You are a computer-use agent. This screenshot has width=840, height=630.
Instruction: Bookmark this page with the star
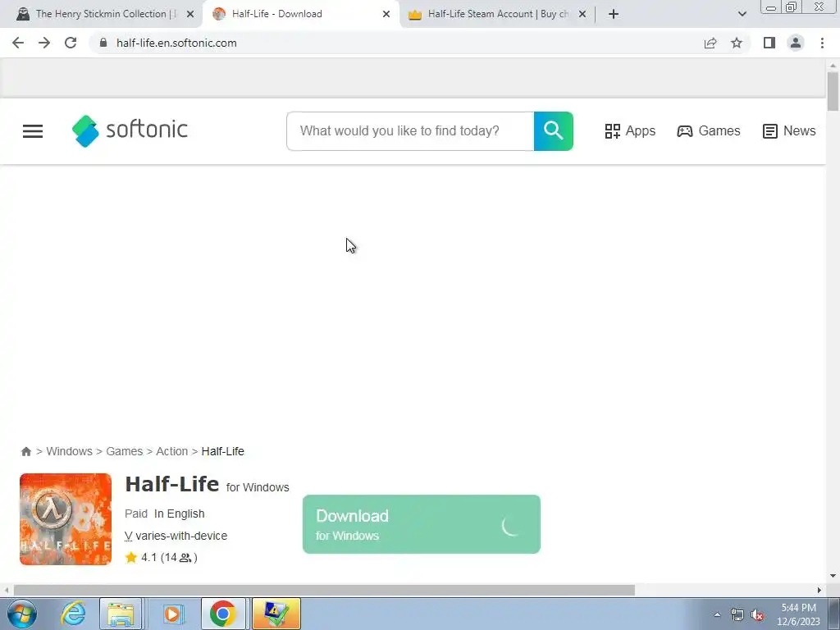click(737, 43)
